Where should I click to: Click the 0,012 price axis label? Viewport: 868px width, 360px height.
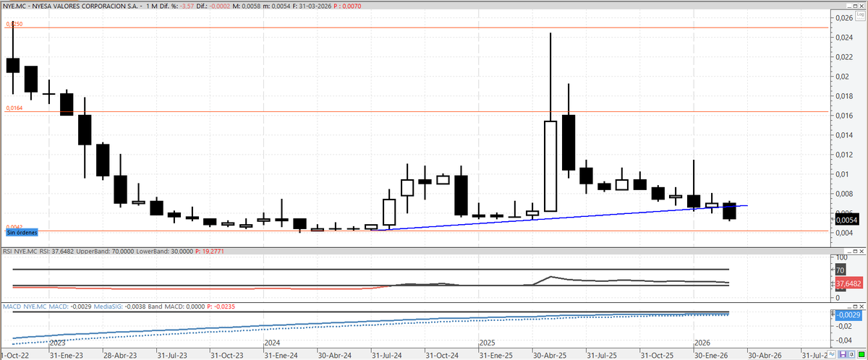844,155
